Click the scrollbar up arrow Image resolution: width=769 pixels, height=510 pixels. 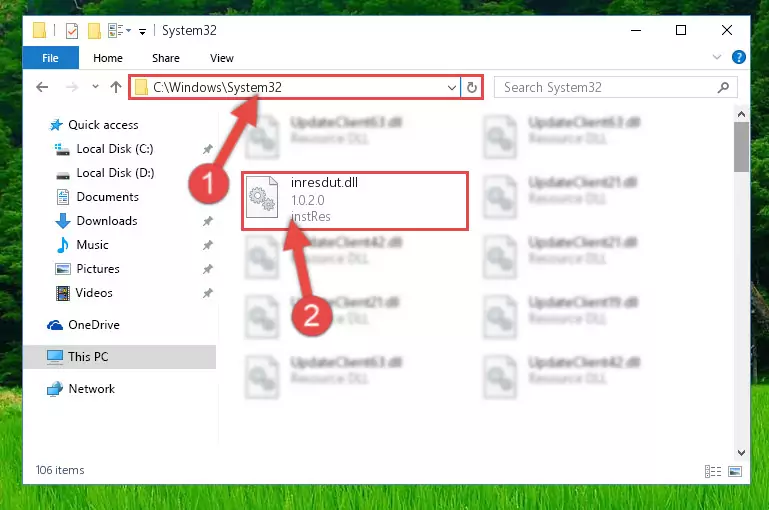(741, 114)
